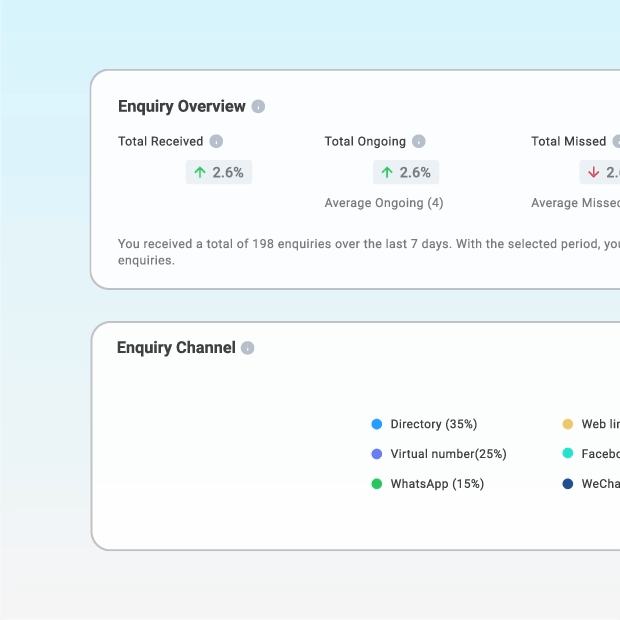Screen dimensions: 620x620
Task: Click the dark blue WeChat legend dot
Action: (x=567, y=484)
